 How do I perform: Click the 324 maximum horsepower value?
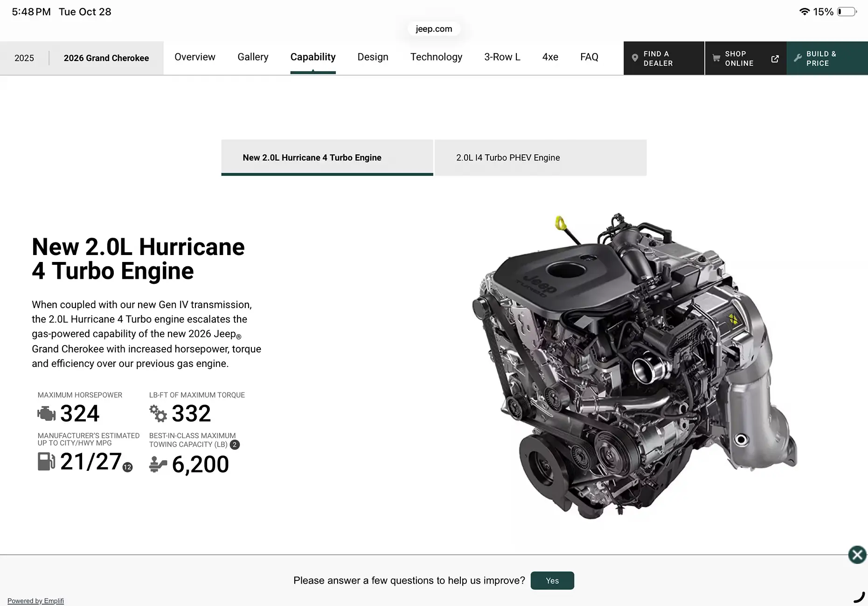[x=80, y=413]
